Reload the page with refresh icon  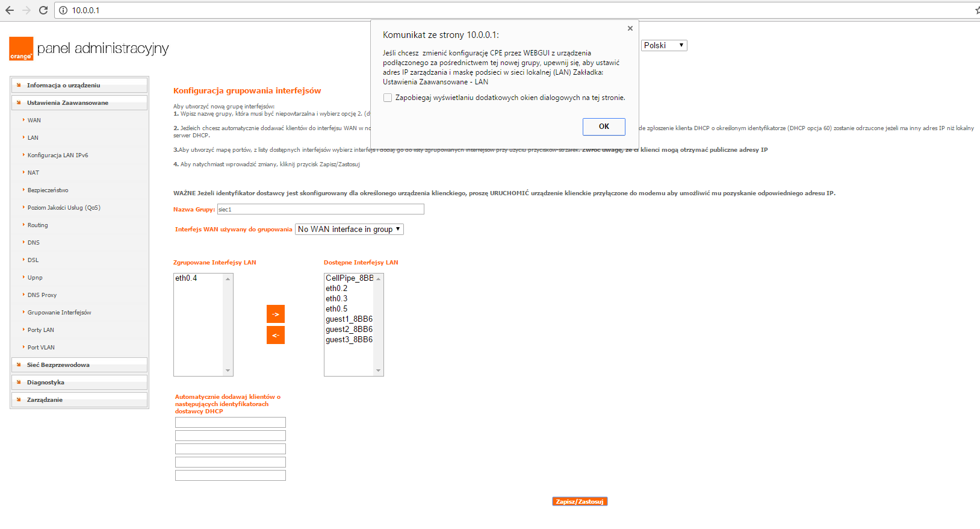pos(43,10)
